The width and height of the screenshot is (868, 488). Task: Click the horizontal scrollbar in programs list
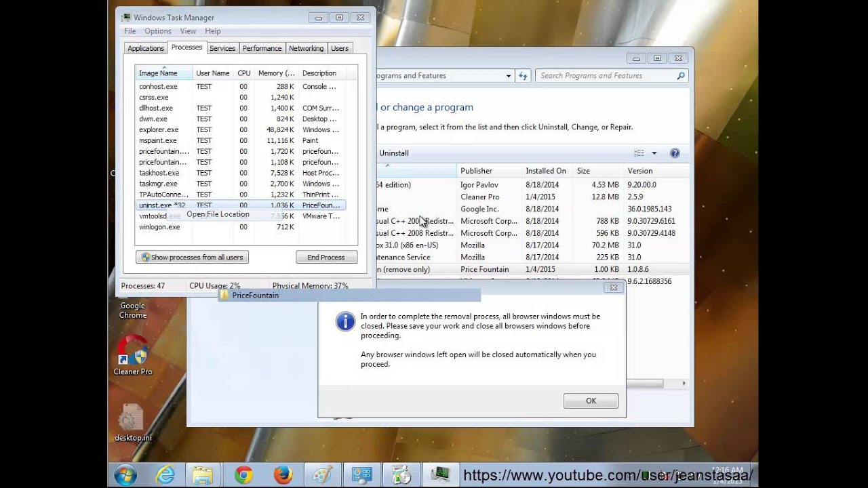pyautogui.click(x=644, y=384)
